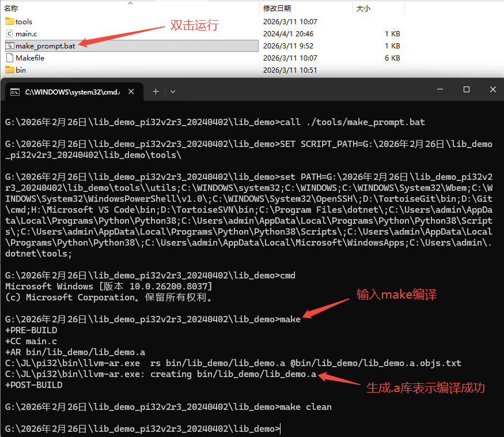
Task: Click the cmd terminal tab icon
Action: (x=15, y=92)
